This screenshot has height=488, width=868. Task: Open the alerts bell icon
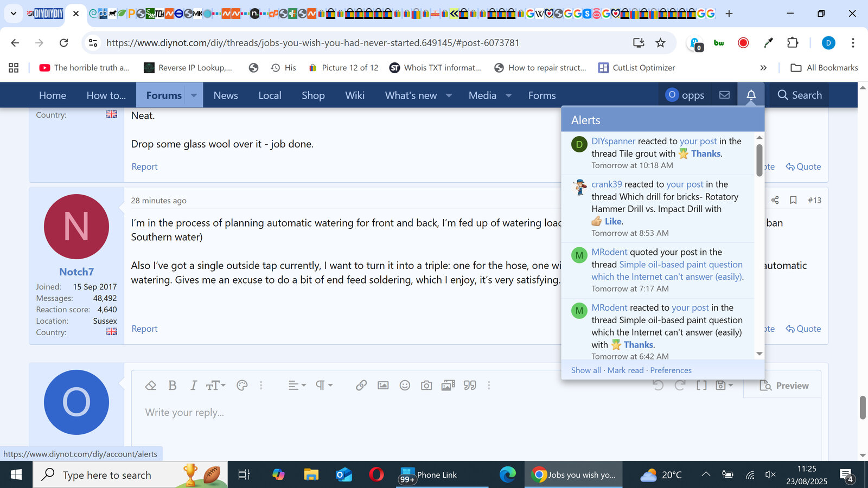tap(751, 95)
